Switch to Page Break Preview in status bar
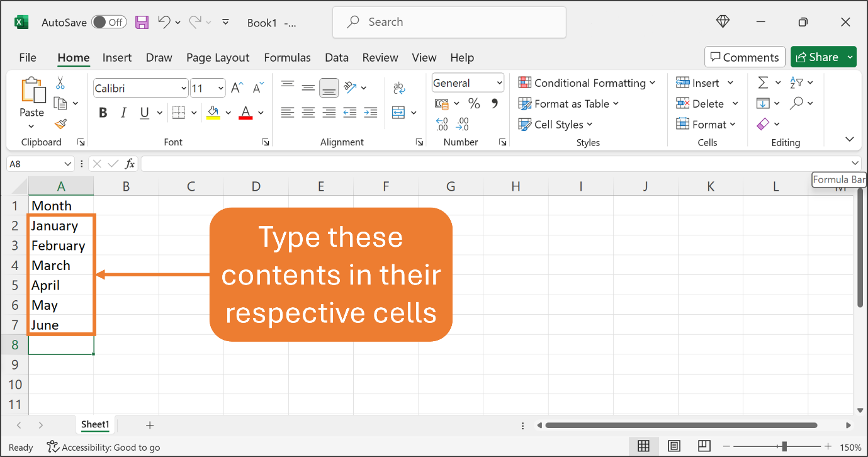The height and width of the screenshot is (457, 868). tap(704, 446)
